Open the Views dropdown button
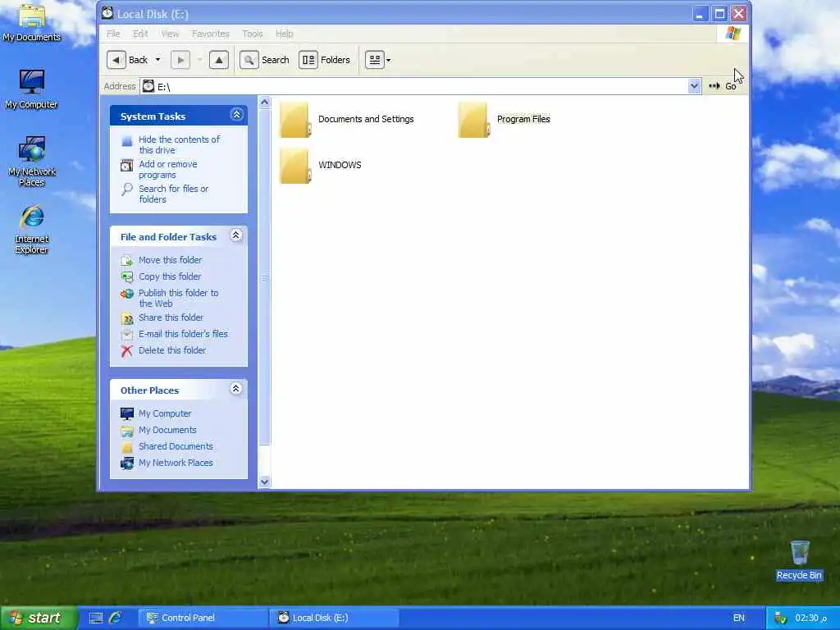 point(378,60)
